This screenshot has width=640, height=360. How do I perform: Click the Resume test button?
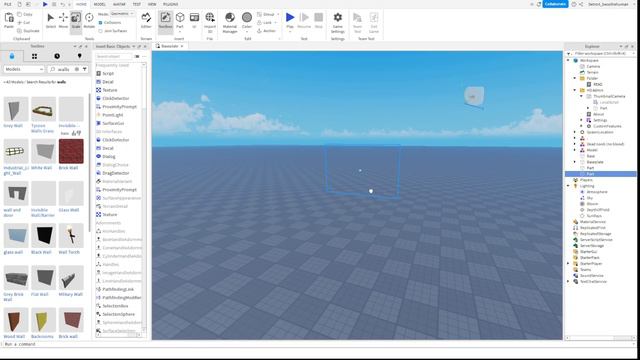(304, 20)
